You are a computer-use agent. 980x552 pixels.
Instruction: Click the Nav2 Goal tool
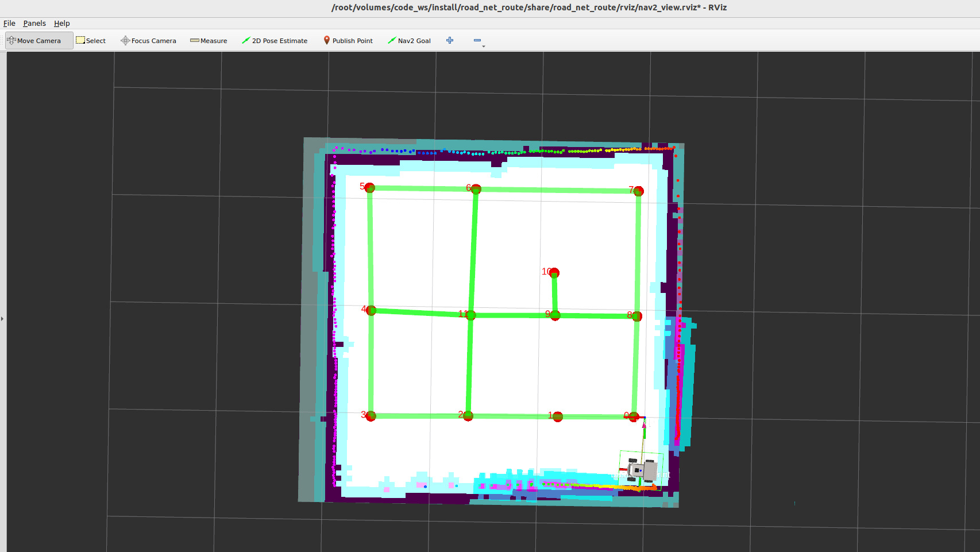[409, 41]
